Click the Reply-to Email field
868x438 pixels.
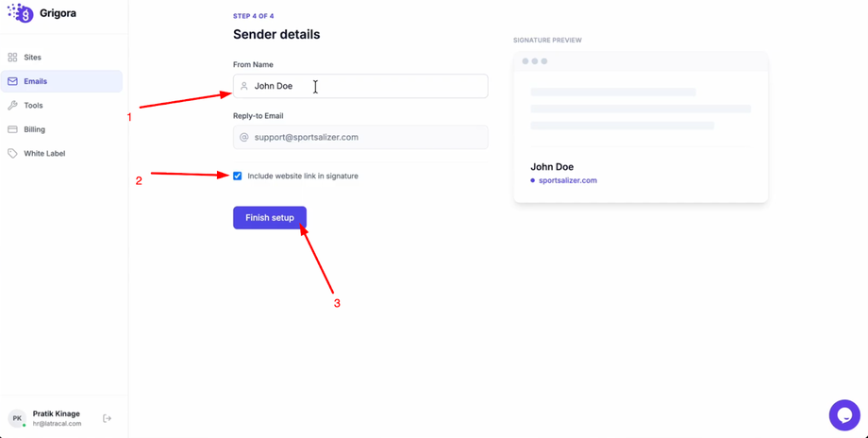coord(368,137)
